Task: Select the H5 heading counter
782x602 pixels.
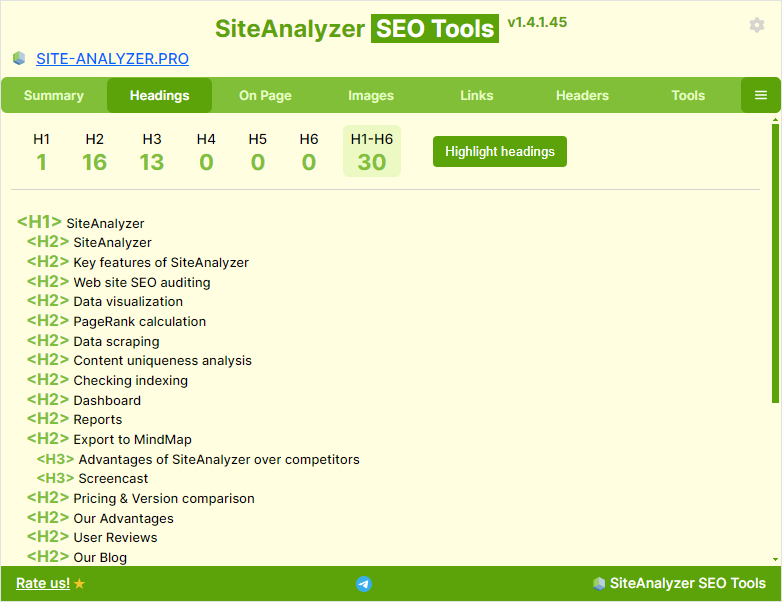Action: (258, 152)
